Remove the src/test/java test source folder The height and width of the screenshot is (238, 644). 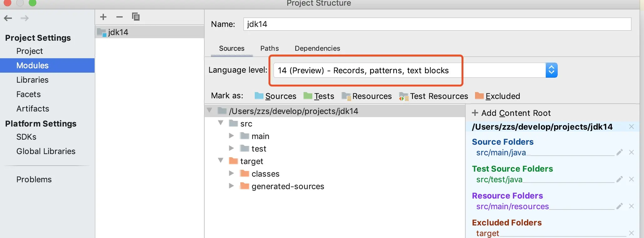[631, 179]
